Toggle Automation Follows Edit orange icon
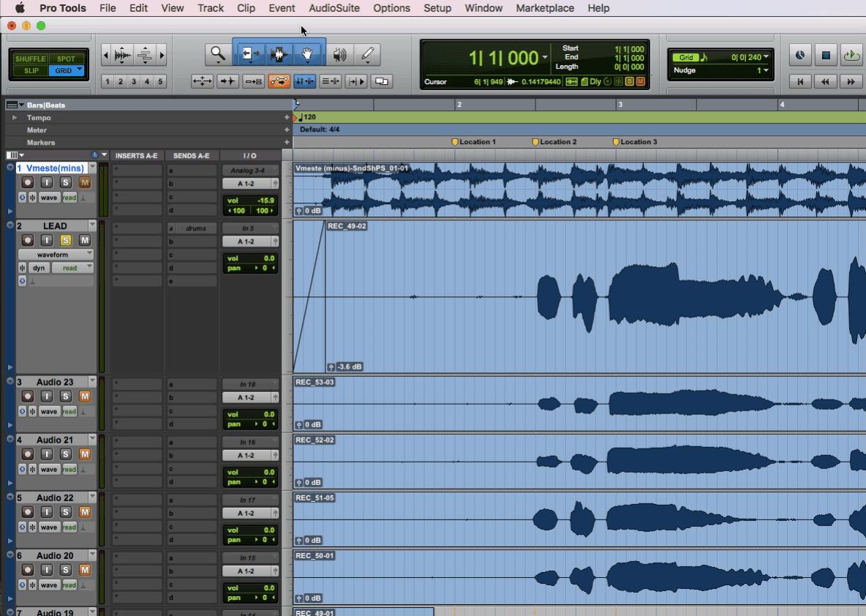 tap(279, 81)
